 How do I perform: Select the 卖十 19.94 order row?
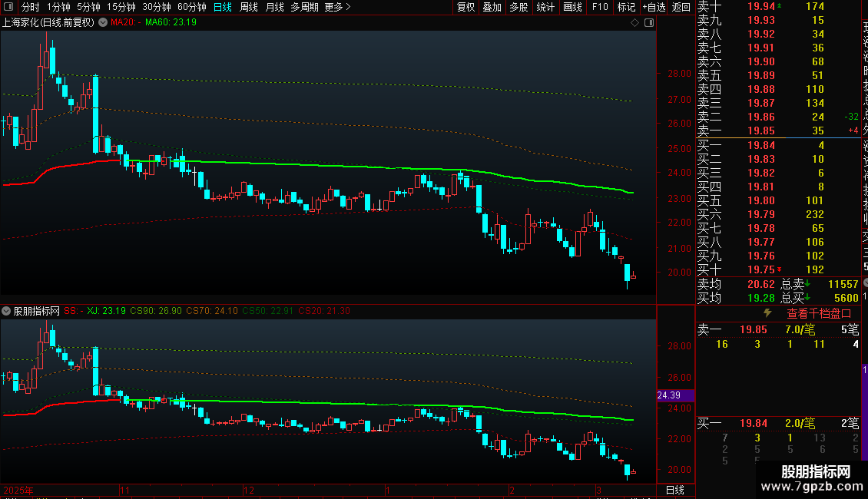coord(778,6)
